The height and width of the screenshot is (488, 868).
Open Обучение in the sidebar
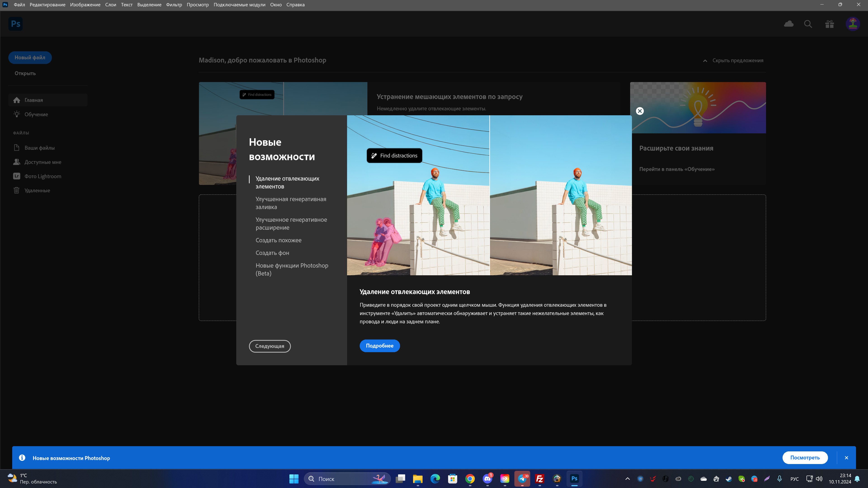(x=48, y=114)
